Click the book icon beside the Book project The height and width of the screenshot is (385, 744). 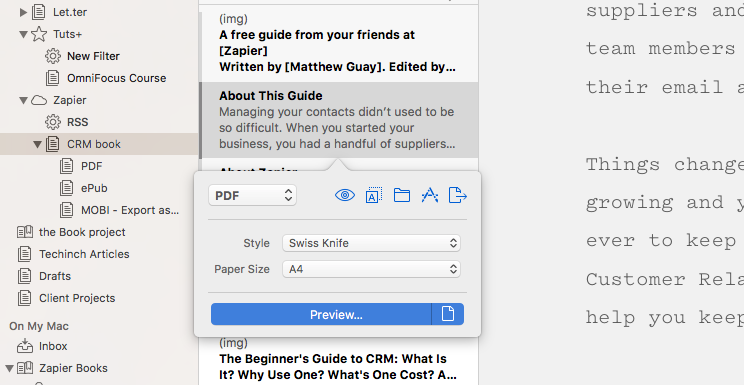[x=25, y=232]
